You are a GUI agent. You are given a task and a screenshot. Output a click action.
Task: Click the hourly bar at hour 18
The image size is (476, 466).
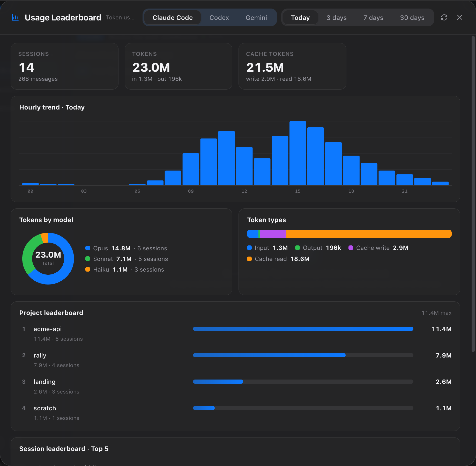tap(351, 171)
